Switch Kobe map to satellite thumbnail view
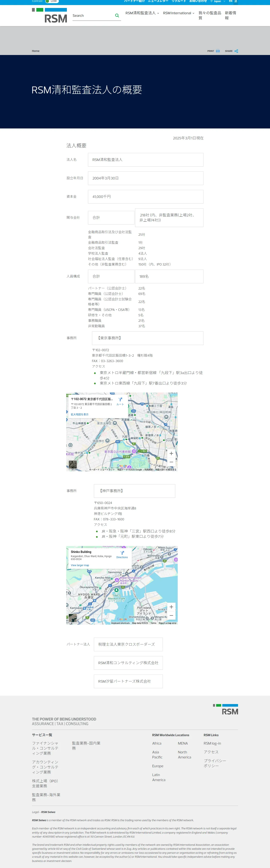Image resolution: width=270 pixels, height=868 pixels. (x=73, y=618)
